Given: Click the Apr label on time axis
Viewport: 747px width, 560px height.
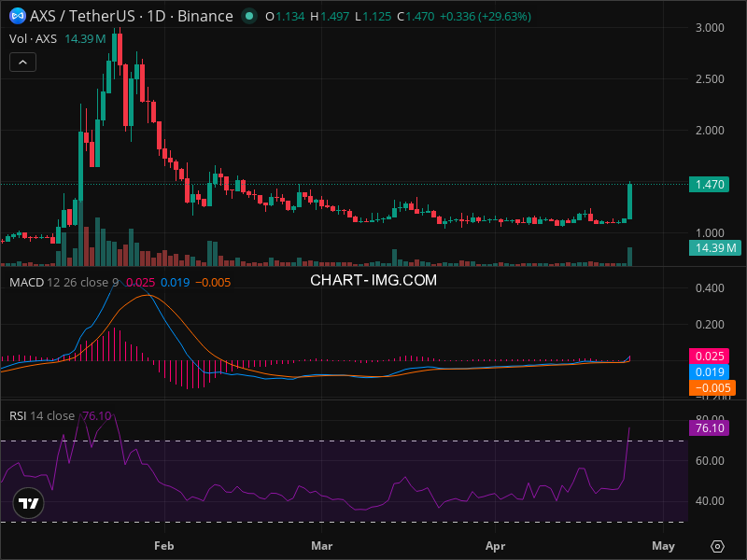Looking at the screenshot, I should (495, 546).
